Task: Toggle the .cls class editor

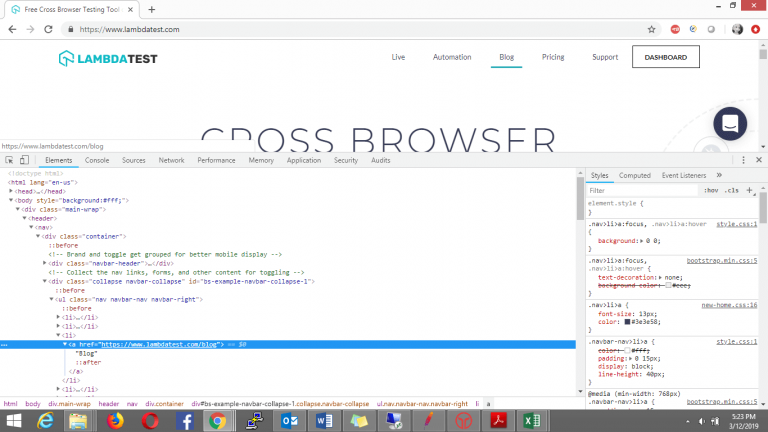Action: coord(732,190)
